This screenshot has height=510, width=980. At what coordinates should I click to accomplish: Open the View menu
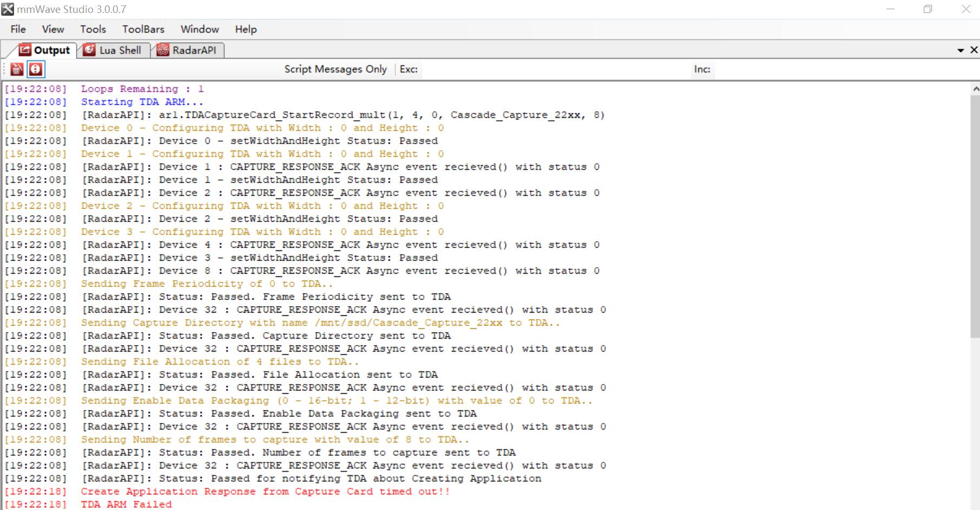pos(53,29)
